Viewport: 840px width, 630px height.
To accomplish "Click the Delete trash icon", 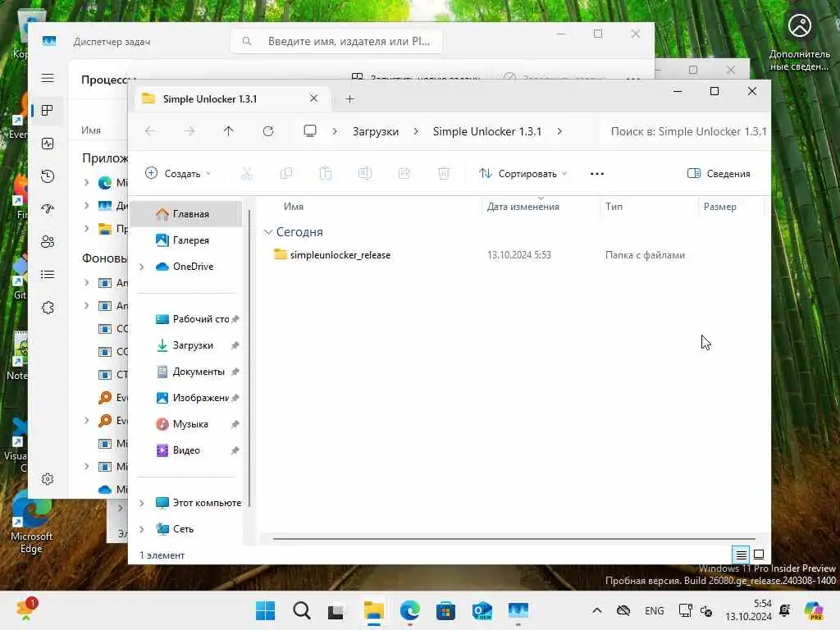I will [x=444, y=174].
